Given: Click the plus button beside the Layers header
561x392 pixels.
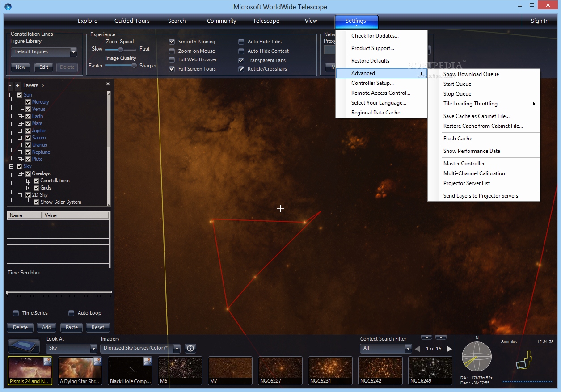Looking at the screenshot, I should (17, 85).
